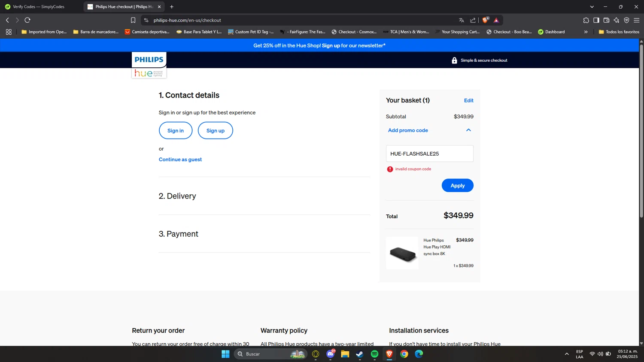
Task: Open Microsoft Edge from taskbar
Action: (419, 354)
